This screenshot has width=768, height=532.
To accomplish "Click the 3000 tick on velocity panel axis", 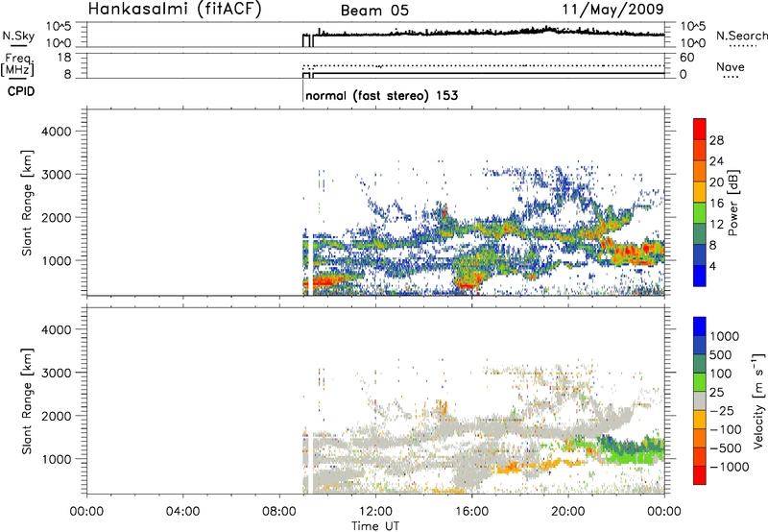I will [57, 373].
